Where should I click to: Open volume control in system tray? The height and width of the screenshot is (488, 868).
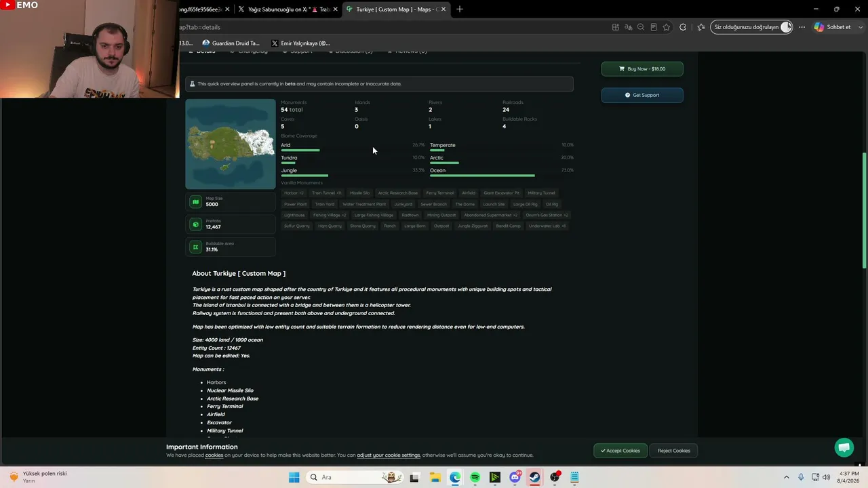click(826, 477)
